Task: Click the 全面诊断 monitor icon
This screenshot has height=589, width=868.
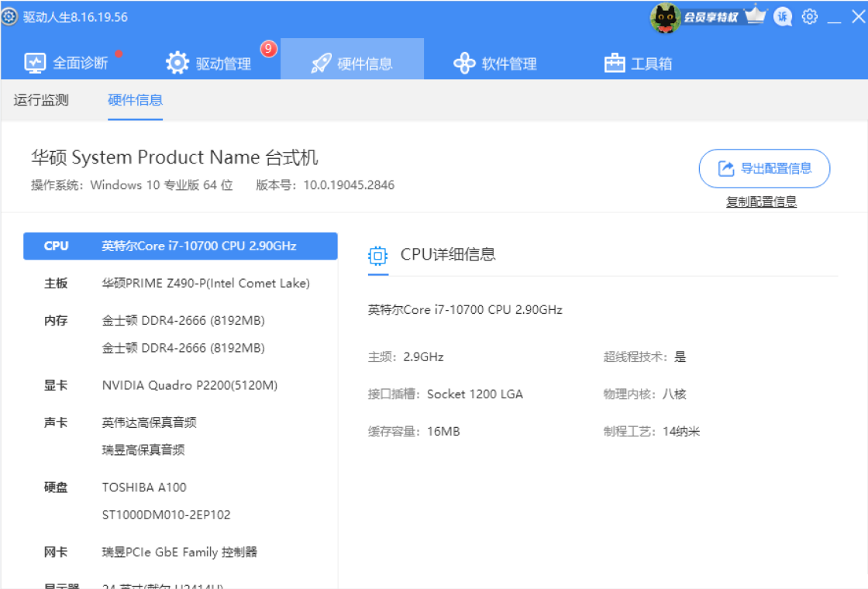Action: [35, 64]
